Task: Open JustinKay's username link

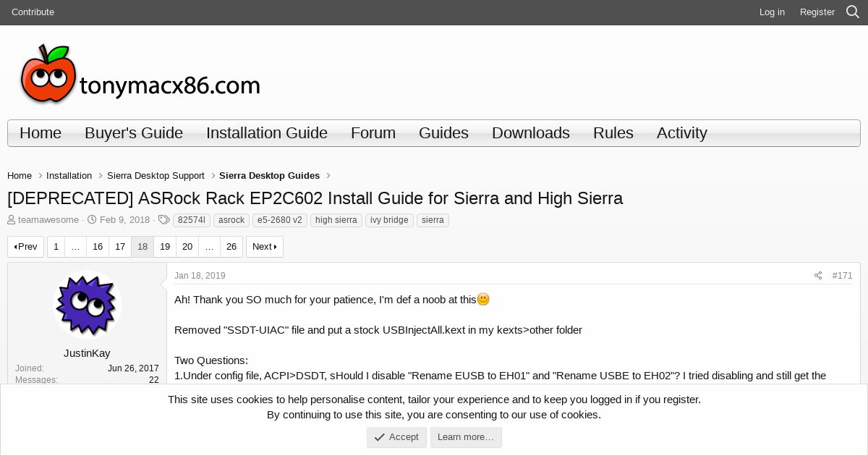Action: [87, 353]
